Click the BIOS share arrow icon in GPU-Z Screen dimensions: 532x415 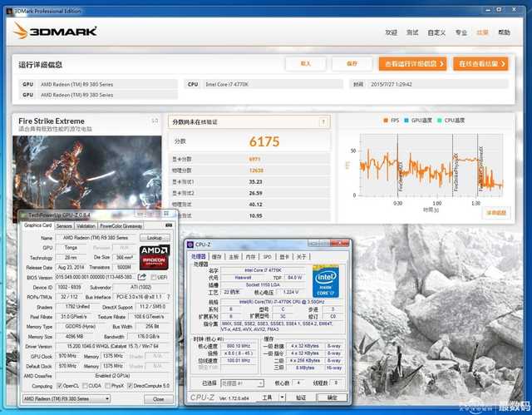click(142, 277)
